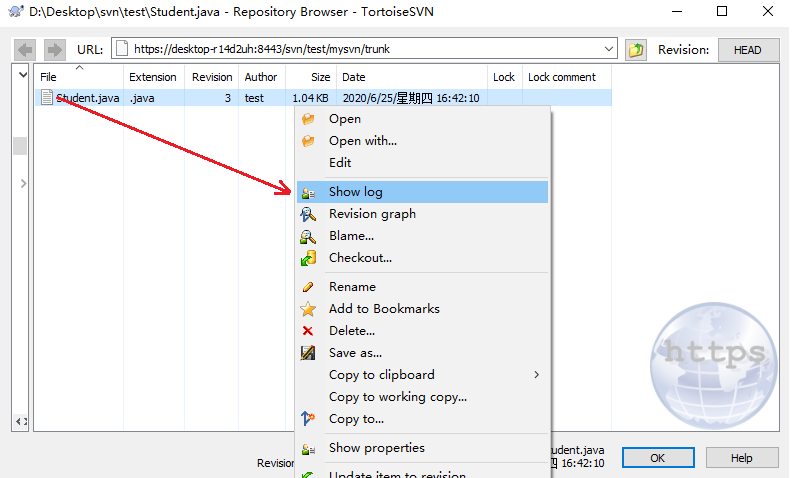The height and width of the screenshot is (478, 792).
Task: Sort by the Lock column header
Action: tap(505, 77)
